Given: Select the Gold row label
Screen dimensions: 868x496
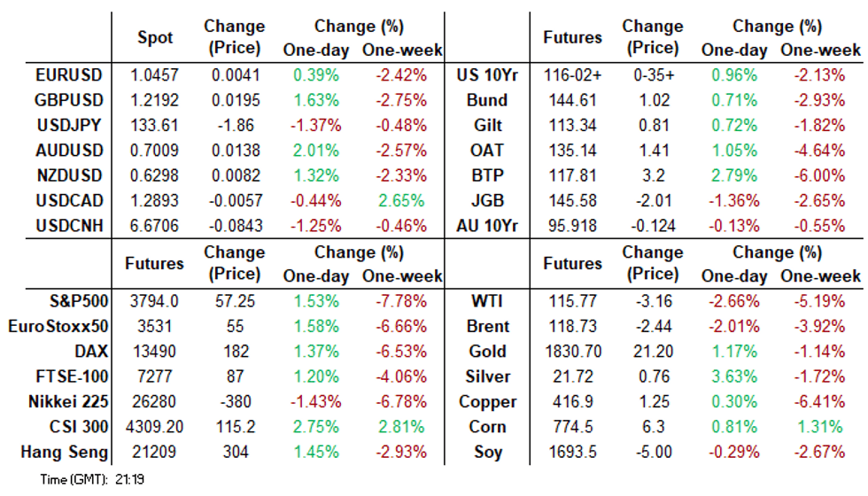Looking at the screenshot, I should (x=488, y=351).
